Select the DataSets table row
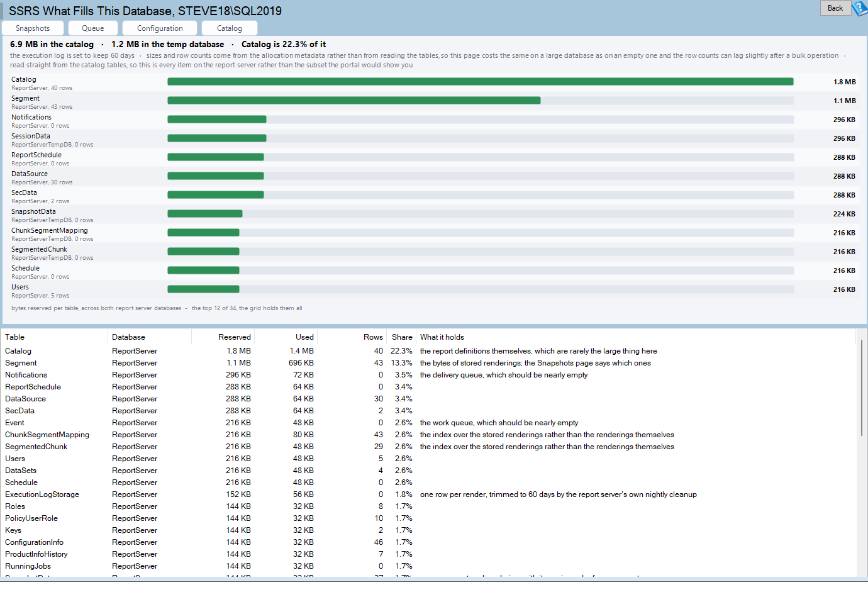868x614 pixels. point(429,471)
